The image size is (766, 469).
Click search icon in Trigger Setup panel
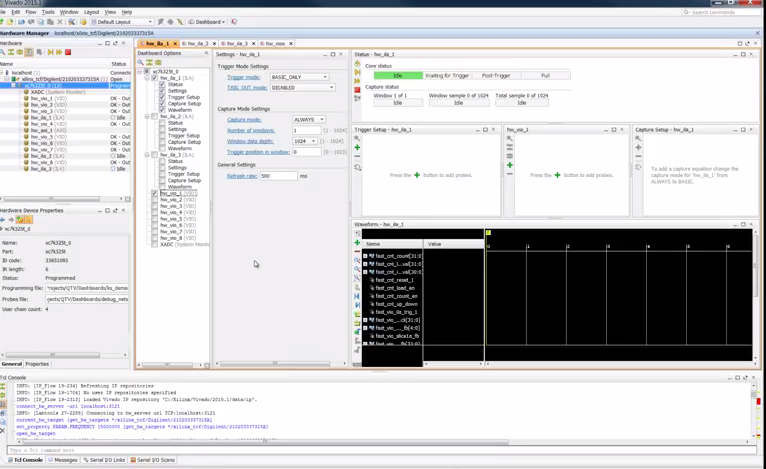[357, 139]
